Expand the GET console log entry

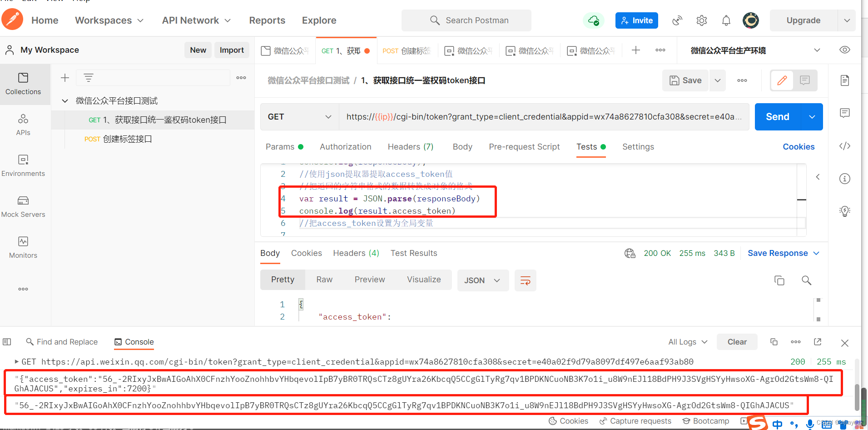[17, 362]
